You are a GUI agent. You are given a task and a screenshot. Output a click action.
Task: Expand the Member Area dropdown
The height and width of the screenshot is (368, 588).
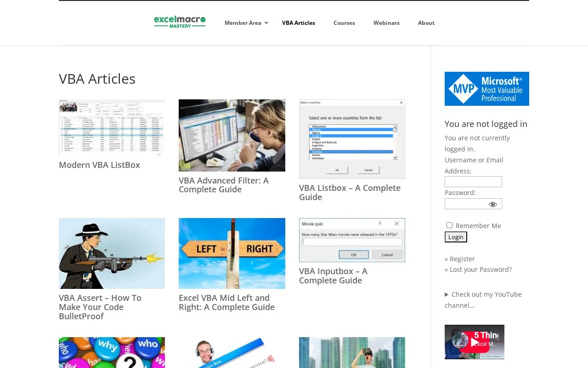tap(246, 23)
